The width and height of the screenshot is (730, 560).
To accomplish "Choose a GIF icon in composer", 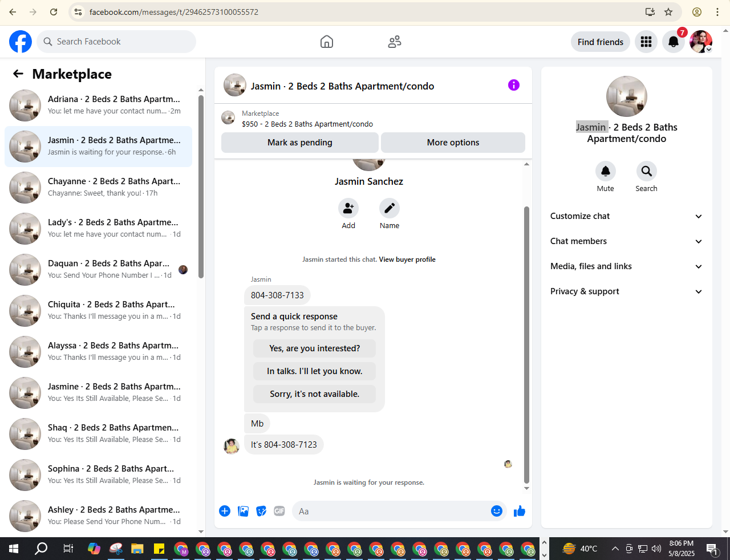I will [x=279, y=511].
